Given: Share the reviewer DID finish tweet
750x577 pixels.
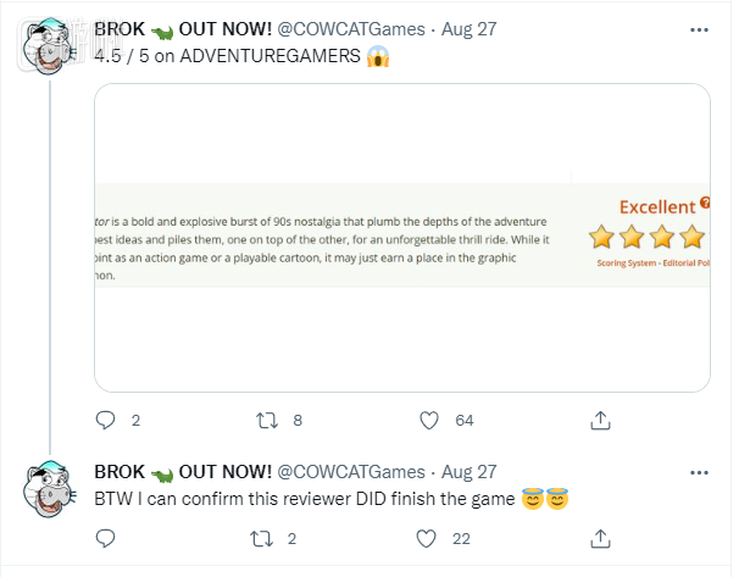Looking at the screenshot, I should [600, 539].
